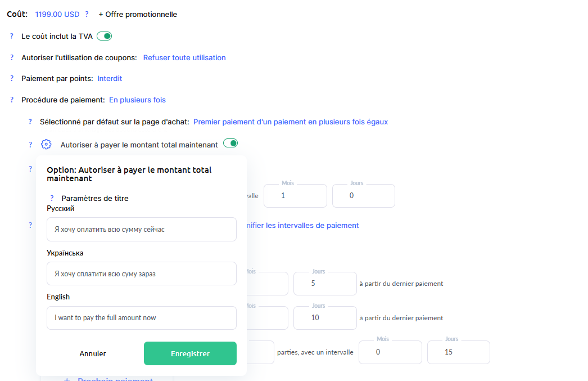Edit the 1199.00 USD cost value
Viewport: 588px width, 381px height.
click(x=57, y=14)
